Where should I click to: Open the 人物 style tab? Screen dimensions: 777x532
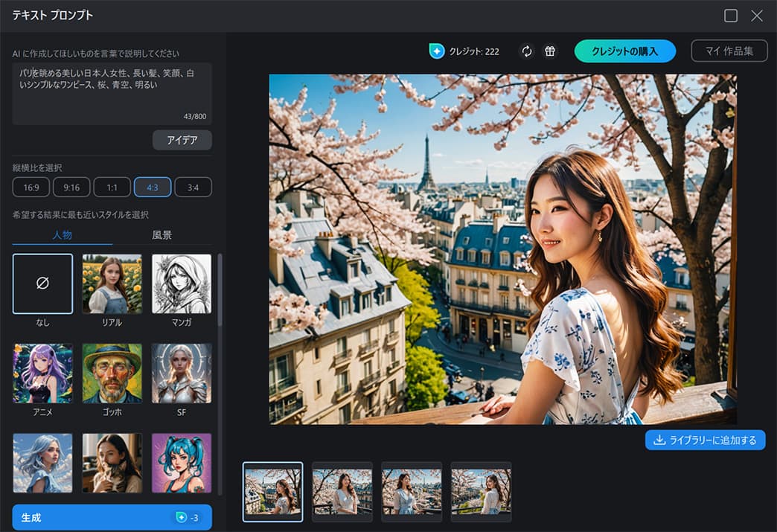(x=62, y=236)
